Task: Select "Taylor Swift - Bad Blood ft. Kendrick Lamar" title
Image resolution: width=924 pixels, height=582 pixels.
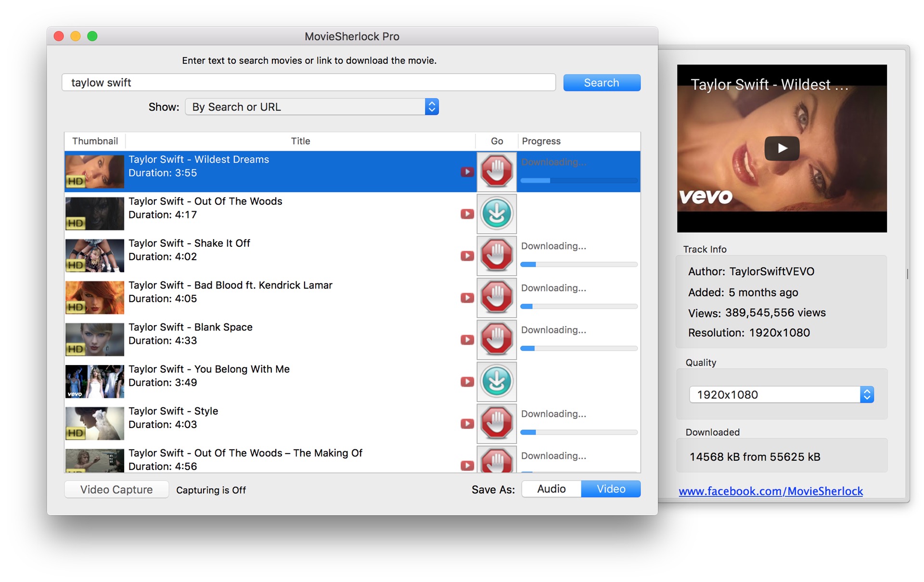Action: coord(231,285)
